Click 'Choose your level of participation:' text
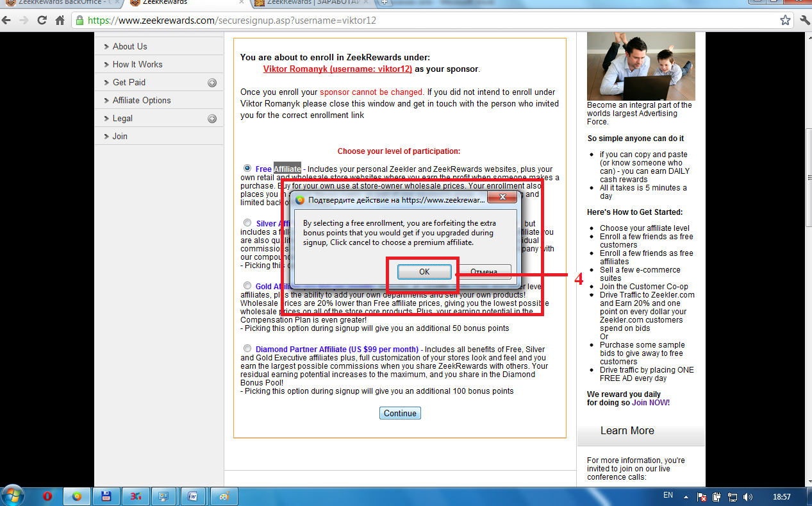Screen dimensions: 812x506 coord(399,151)
